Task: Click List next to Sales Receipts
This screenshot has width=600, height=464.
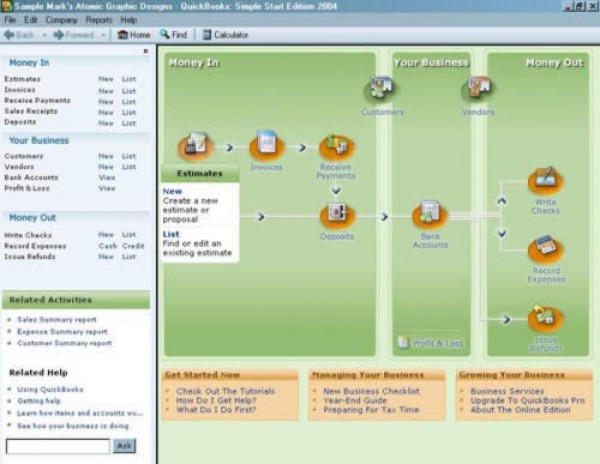Action: [x=129, y=112]
